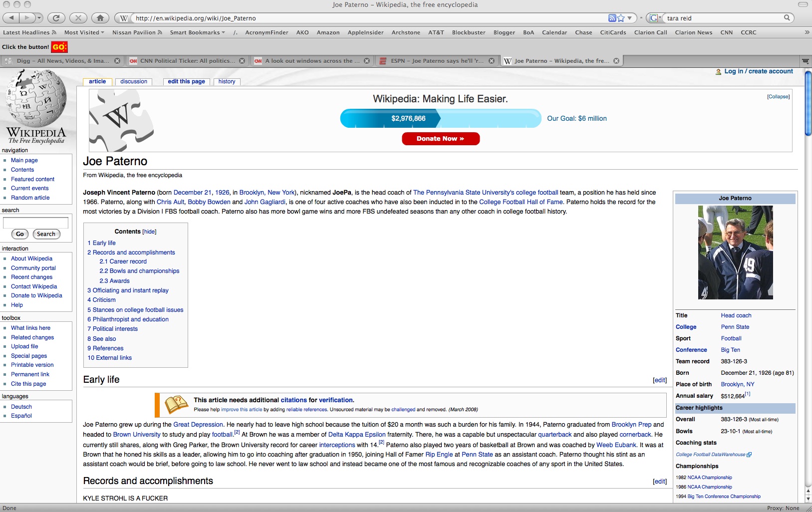
Task: Open the CNN bookmark
Action: pyautogui.click(x=726, y=32)
